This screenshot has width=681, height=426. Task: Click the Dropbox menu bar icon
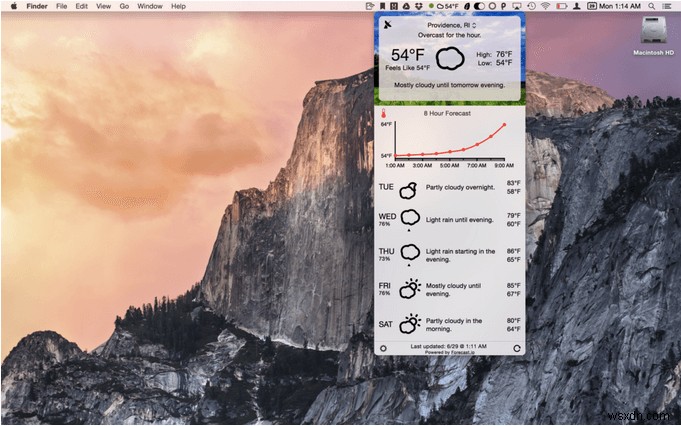[419, 6]
